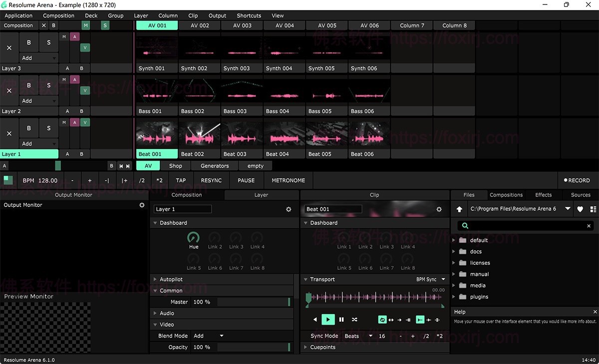The image size is (599, 364).
Task: Open Output Monitor gear settings
Action: pos(142,205)
